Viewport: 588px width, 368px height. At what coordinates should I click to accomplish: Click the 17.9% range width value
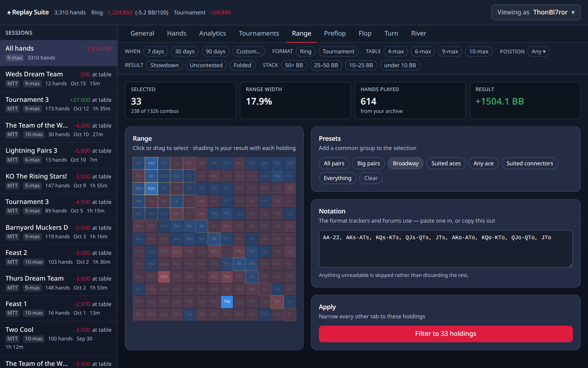tap(259, 102)
